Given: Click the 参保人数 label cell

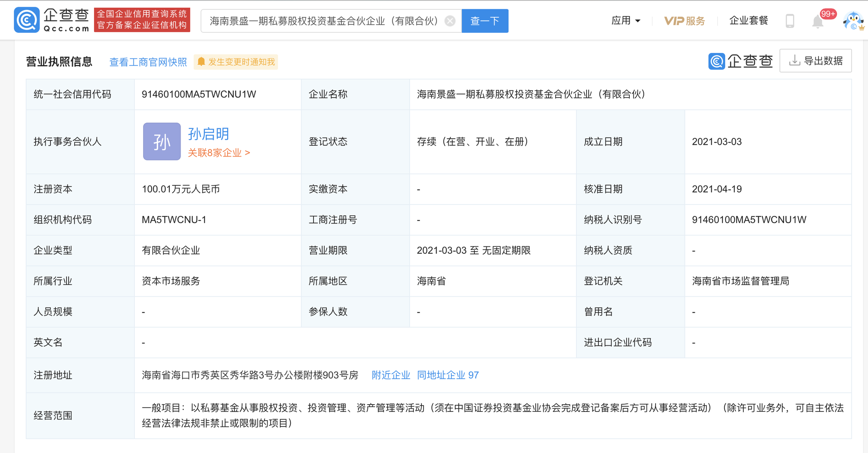Looking at the screenshot, I should coord(355,312).
